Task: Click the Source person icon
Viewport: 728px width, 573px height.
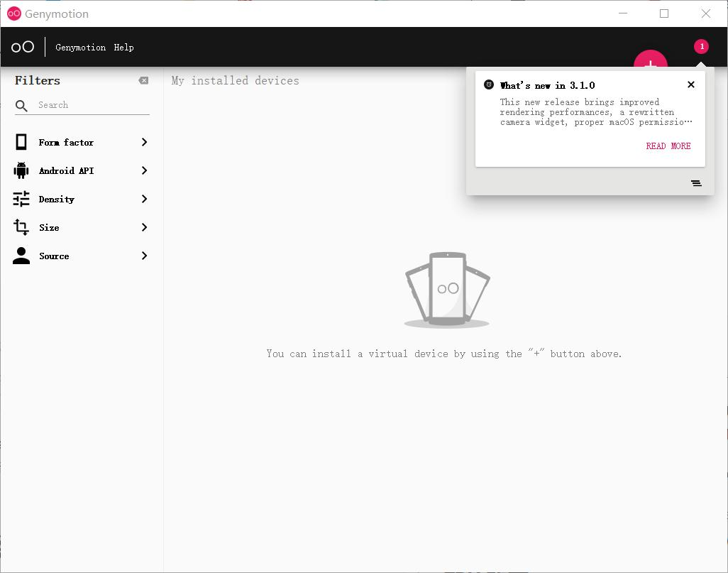Action: pyautogui.click(x=21, y=256)
